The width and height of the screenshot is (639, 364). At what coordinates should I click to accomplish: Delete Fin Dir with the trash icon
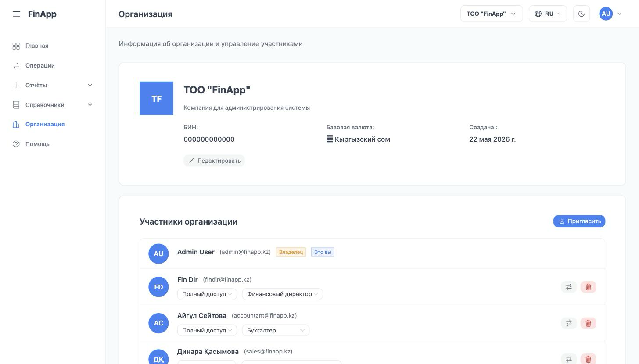[x=589, y=287]
